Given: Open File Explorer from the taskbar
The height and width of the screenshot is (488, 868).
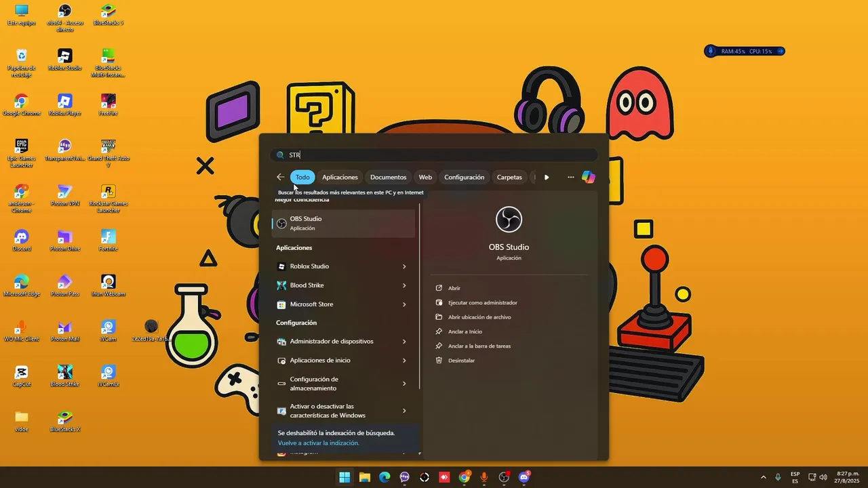Looking at the screenshot, I should pyautogui.click(x=364, y=477).
